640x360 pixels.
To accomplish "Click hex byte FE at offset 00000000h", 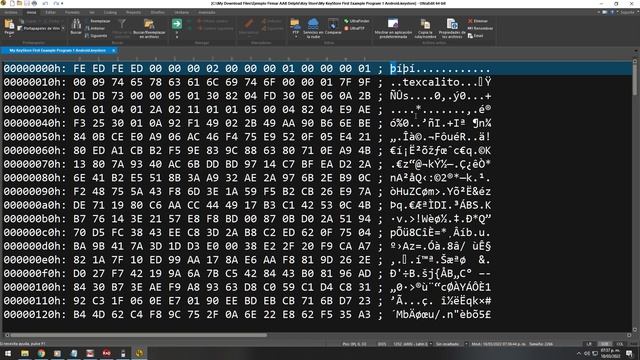I will pos(79,69).
